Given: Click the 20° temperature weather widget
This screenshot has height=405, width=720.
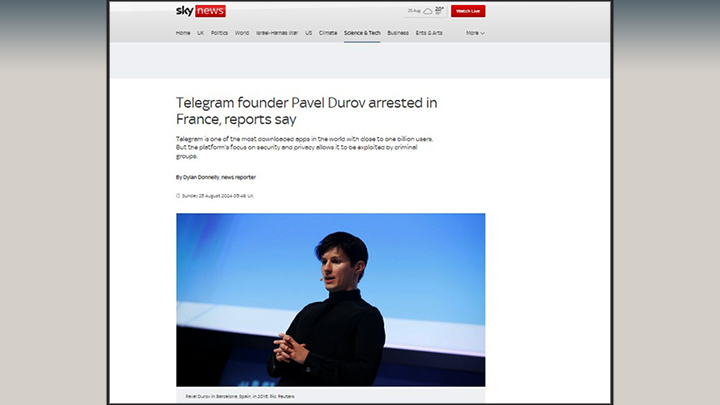Looking at the screenshot, I should coord(440,11).
